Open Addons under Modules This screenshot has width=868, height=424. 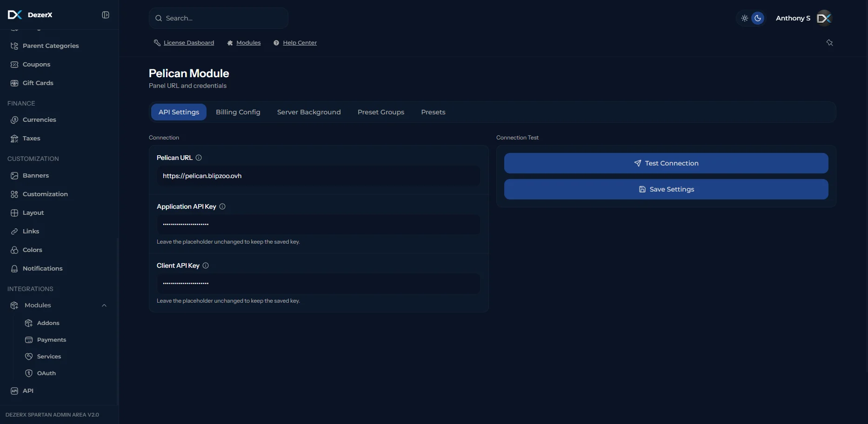coord(48,323)
